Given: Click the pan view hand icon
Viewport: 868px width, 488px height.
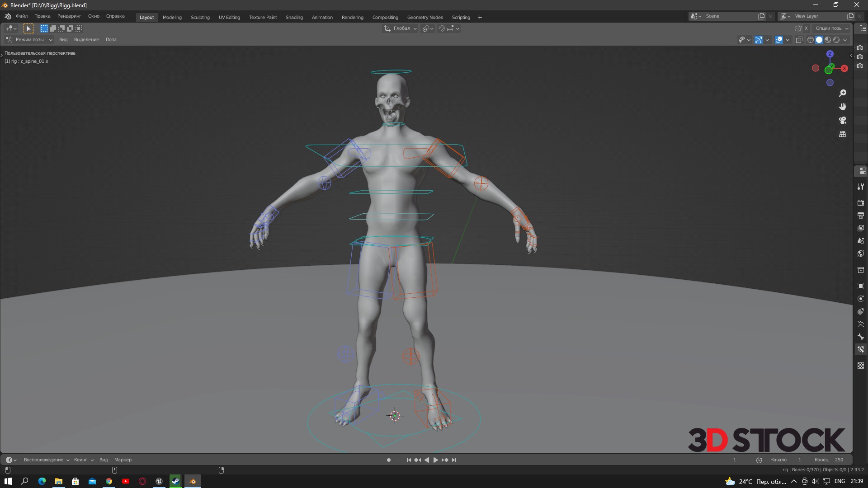Looking at the screenshot, I should click(843, 107).
